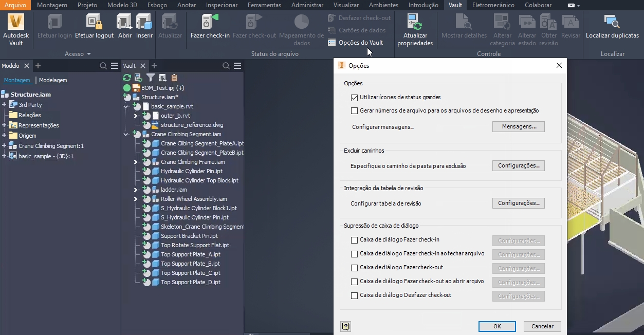Select Hydraulic Cylinder Pin.ipt in Vault tree

click(192, 171)
